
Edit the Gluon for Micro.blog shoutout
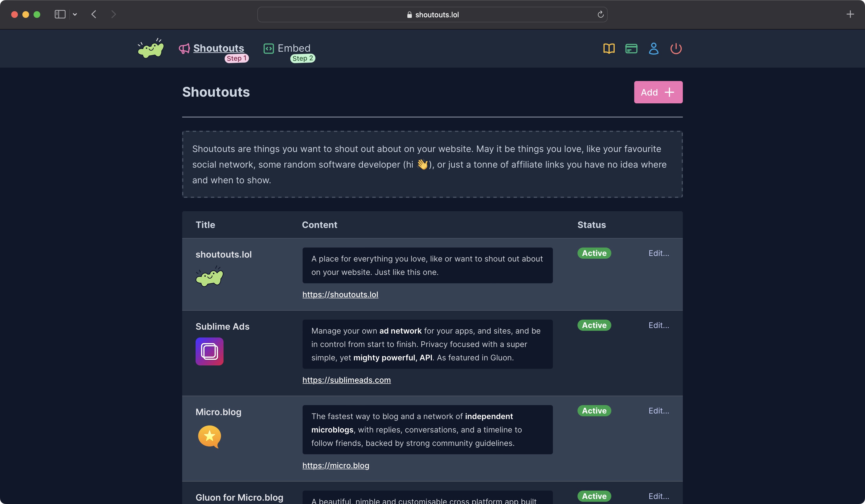coord(659,496)
